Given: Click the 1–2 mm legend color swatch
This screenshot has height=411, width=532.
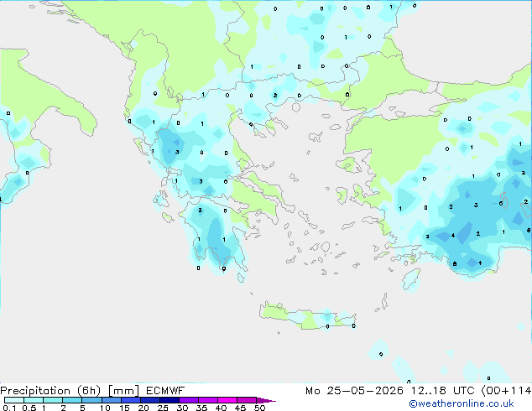Looking at the screenshot, I should [x=53, y=400].
